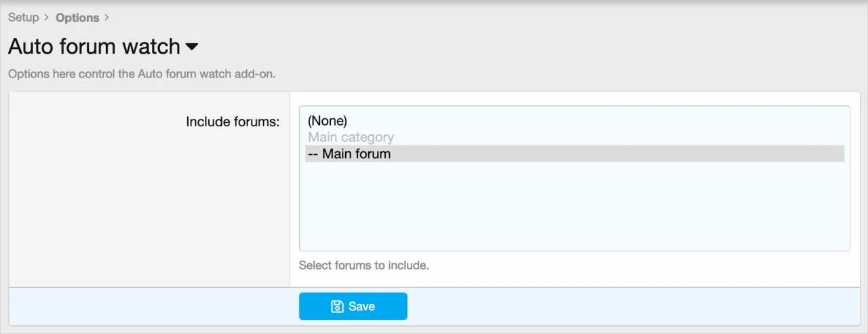This screenshot has height=334, width=868.
Task: Open the Options breadcrumb link
Action: [x=77, y=18]
